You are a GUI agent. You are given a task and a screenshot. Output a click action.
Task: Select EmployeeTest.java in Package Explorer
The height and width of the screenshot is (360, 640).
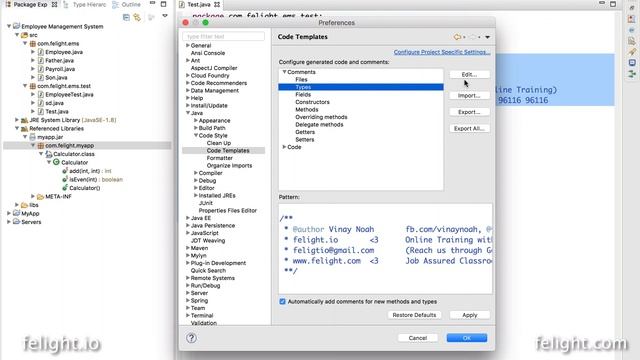(69, 94)
